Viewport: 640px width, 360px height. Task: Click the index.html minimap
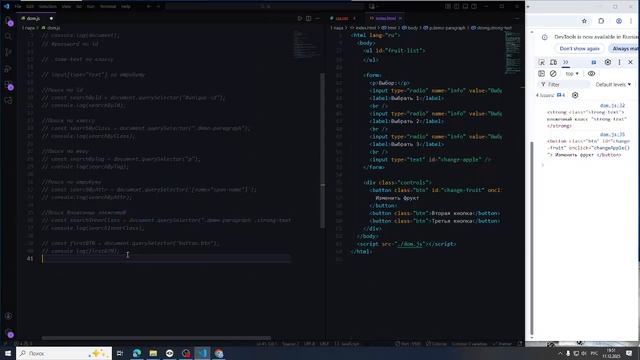pyautogui.click(x=513, y=52)
